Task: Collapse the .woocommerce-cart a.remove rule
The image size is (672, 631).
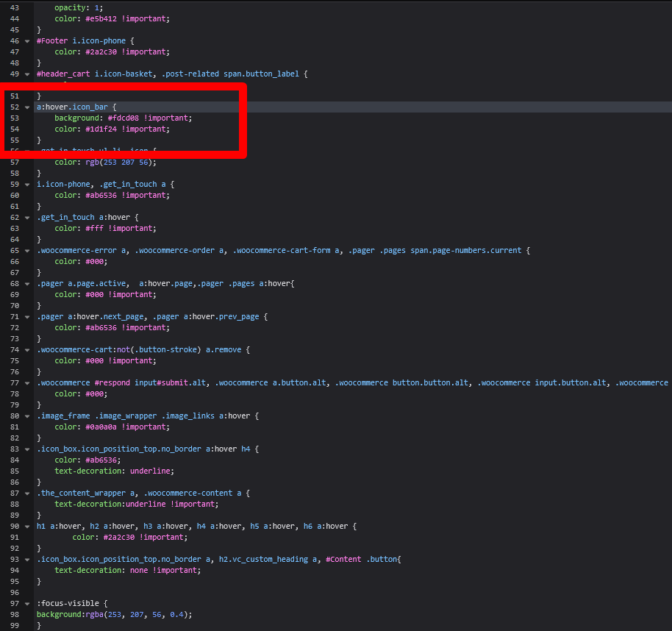Action: coord(27,349)
